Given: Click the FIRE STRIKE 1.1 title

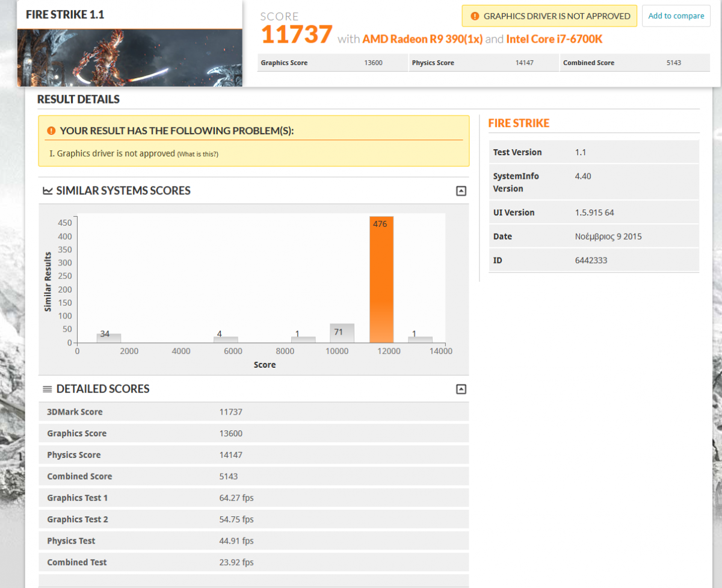Looking at the screenshot, I should (x=65, y=14).
